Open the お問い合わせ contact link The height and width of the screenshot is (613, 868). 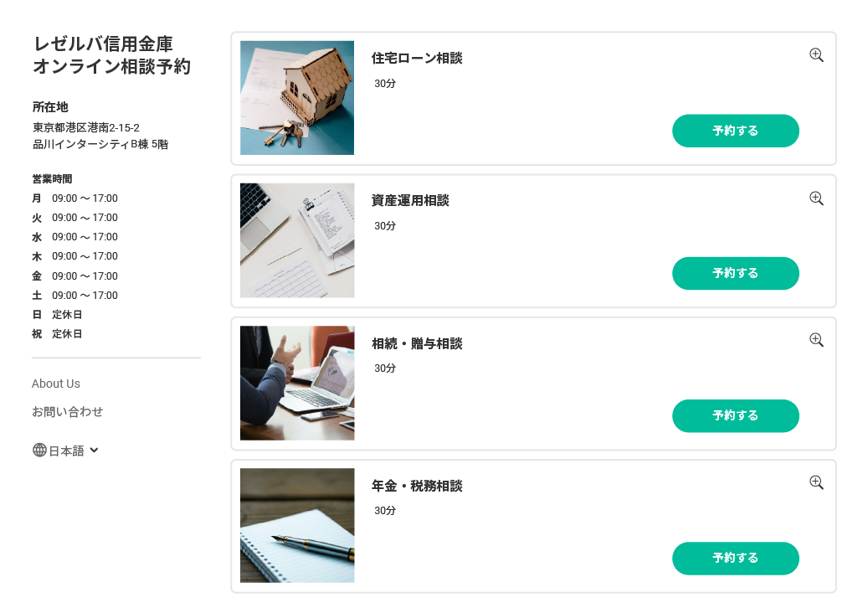[x=67, y=411]
